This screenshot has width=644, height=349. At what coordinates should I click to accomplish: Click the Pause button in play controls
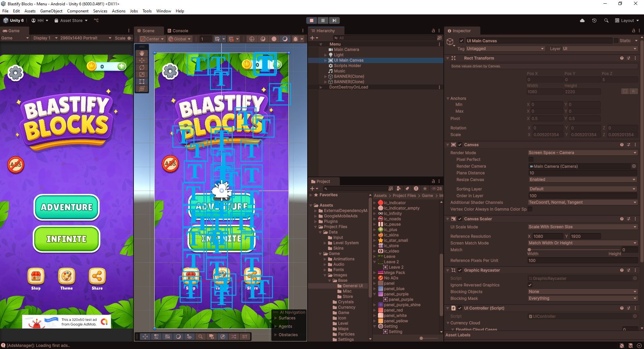point(323,20)
